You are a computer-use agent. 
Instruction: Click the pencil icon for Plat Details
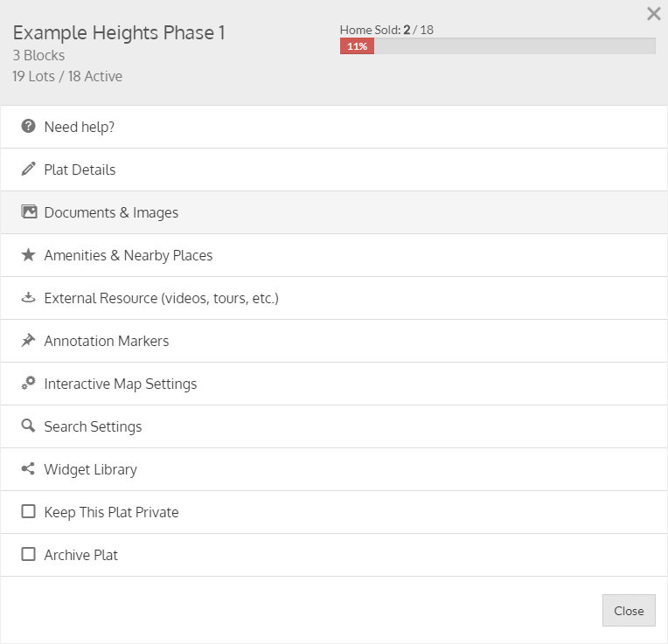click(x=29, y=170)
